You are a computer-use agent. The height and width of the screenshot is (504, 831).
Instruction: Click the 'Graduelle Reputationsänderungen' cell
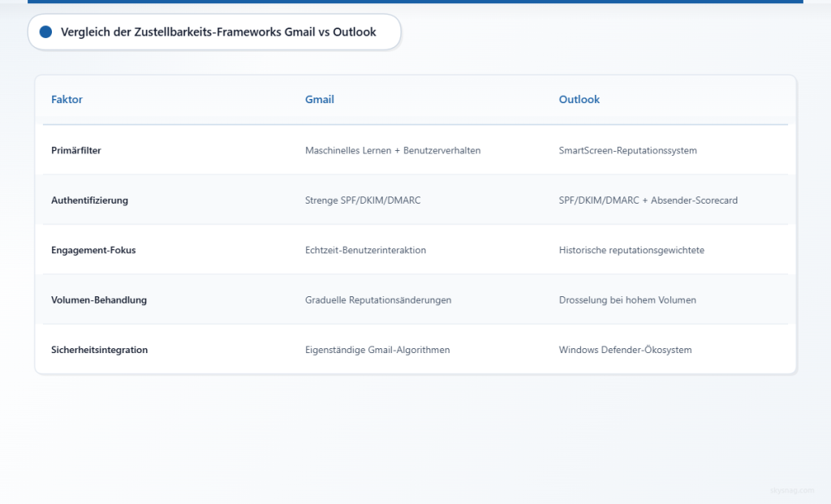(378, 300)
